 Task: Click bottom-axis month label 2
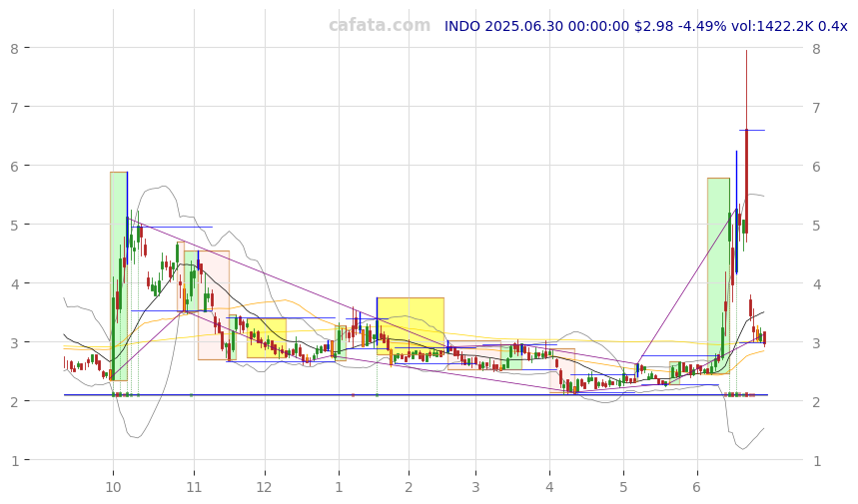pyautogui.click(x=409, y=487)
